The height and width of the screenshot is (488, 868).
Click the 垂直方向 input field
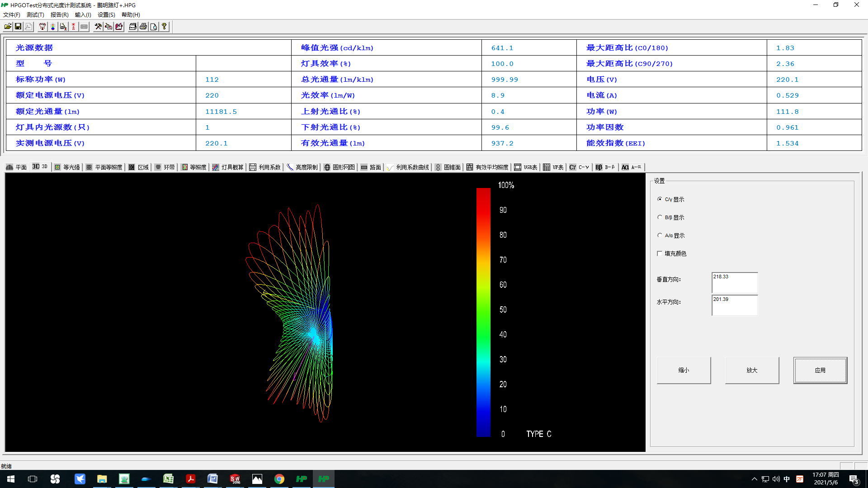point(734,282)
